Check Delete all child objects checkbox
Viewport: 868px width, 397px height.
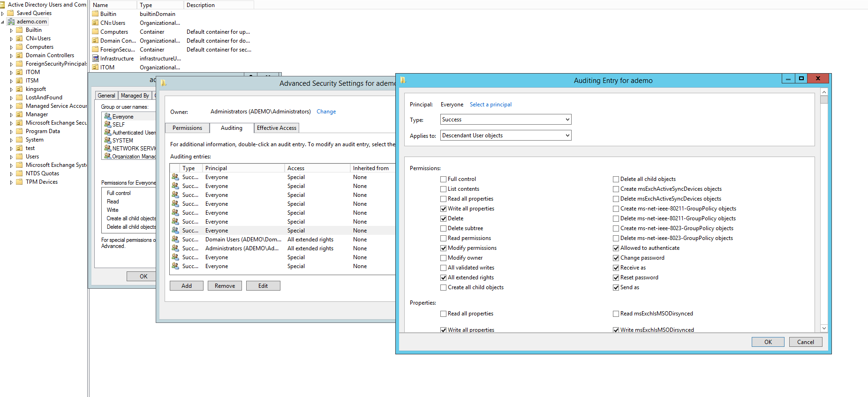click(x=616, y=179)
